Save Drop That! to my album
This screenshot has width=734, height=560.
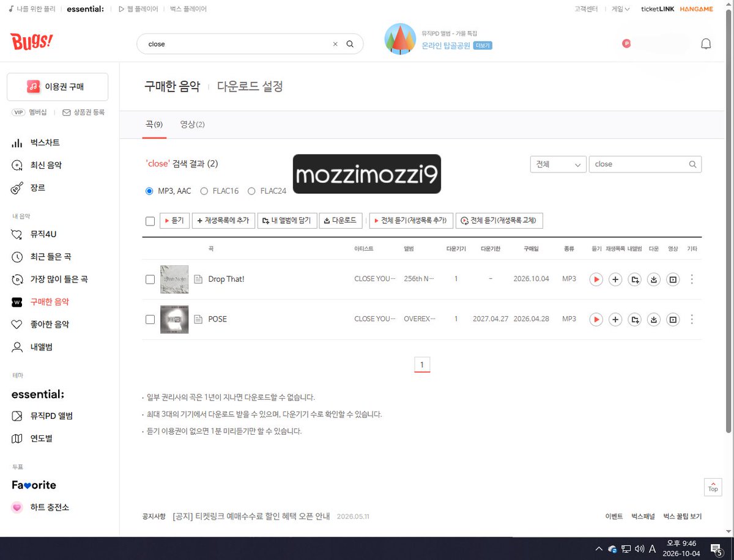point(635,279)
